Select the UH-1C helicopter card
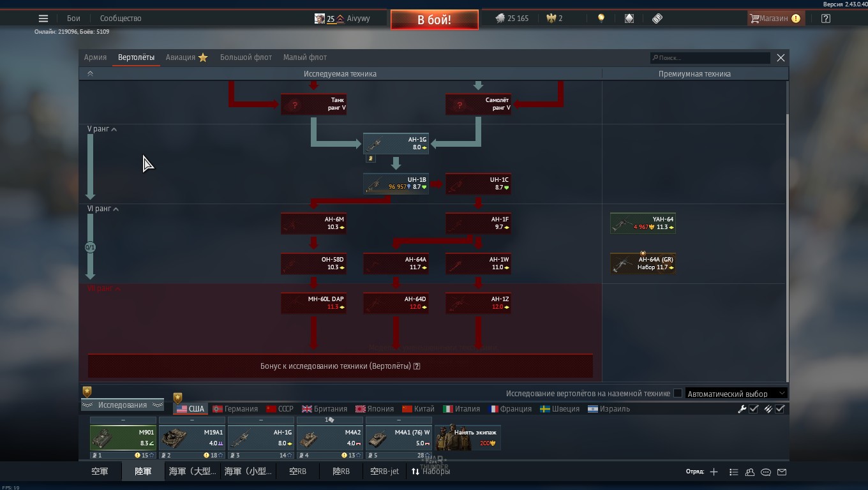The width and height of the screenshot is (868, 490). (x=478, y=184)
